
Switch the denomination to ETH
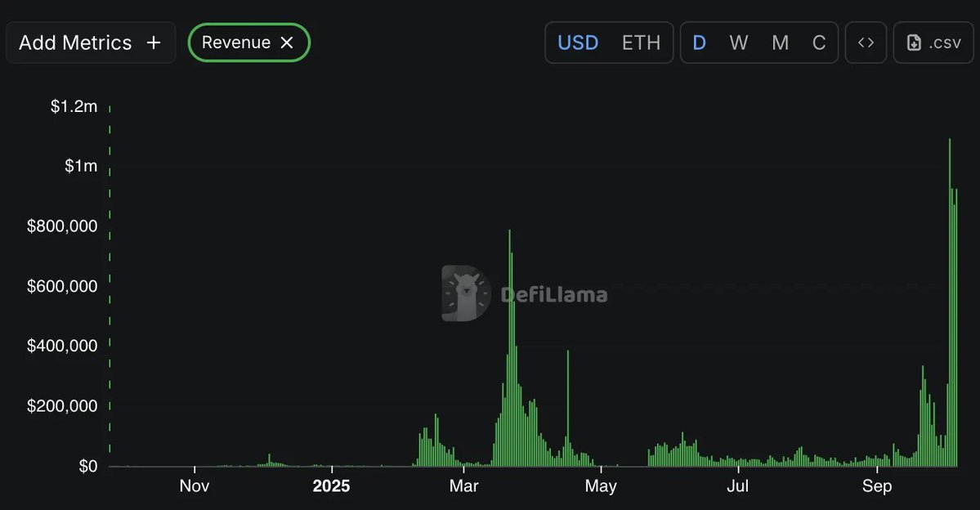coord(642,42)
